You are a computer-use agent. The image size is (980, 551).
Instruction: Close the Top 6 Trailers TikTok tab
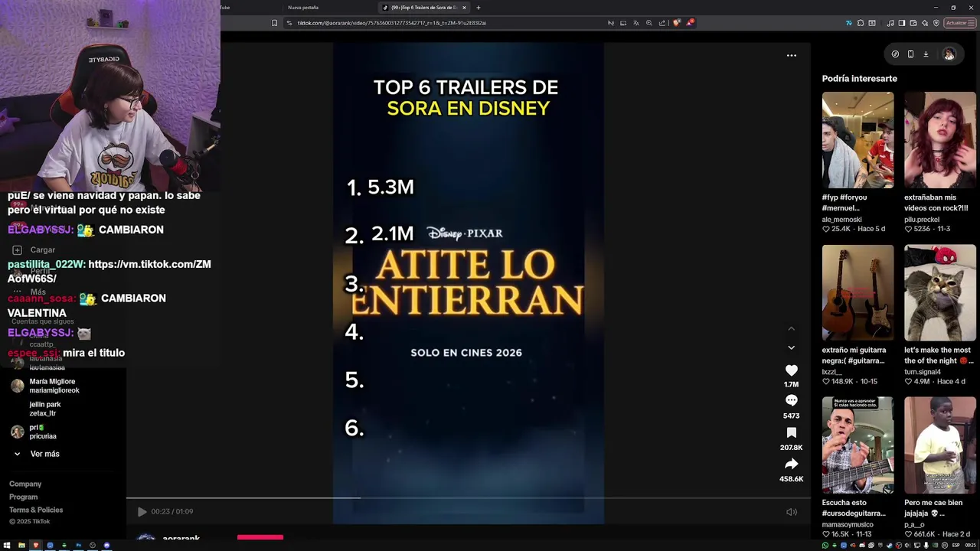click(464, 8)
